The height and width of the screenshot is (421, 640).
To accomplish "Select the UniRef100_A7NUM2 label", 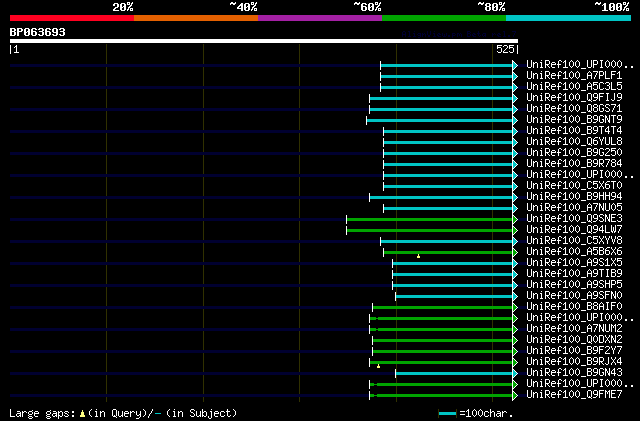I will 574,329.
